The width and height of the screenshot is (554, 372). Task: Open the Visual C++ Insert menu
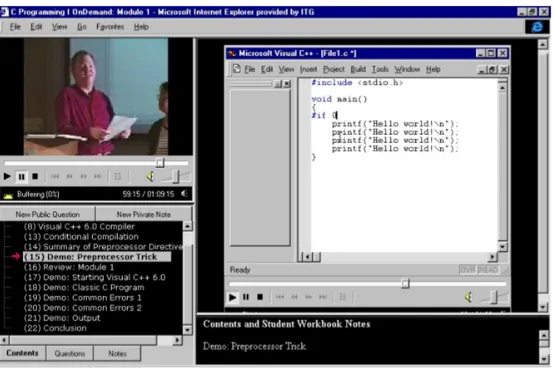(x=308, y=69)
